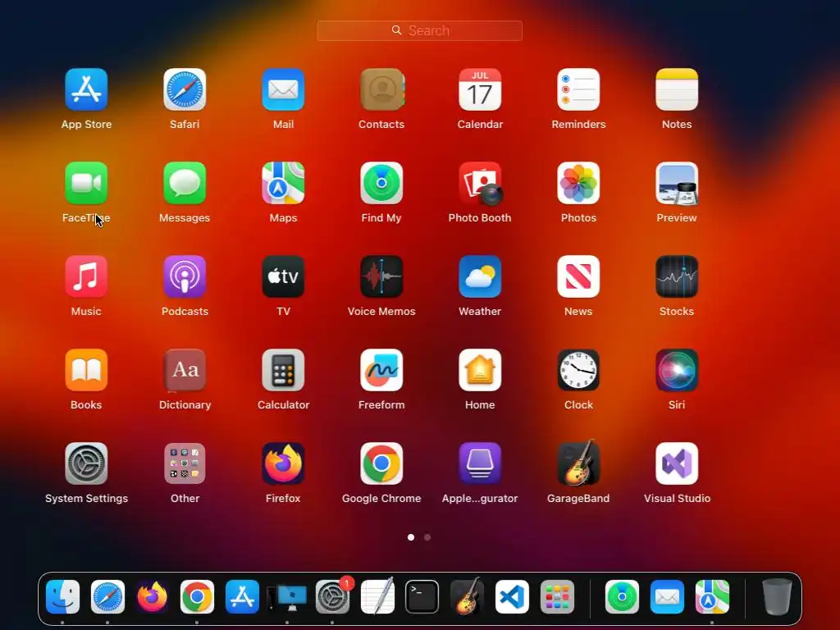
Task: Open Calendar showing JUL 17
Action: [x=480, y=89]
